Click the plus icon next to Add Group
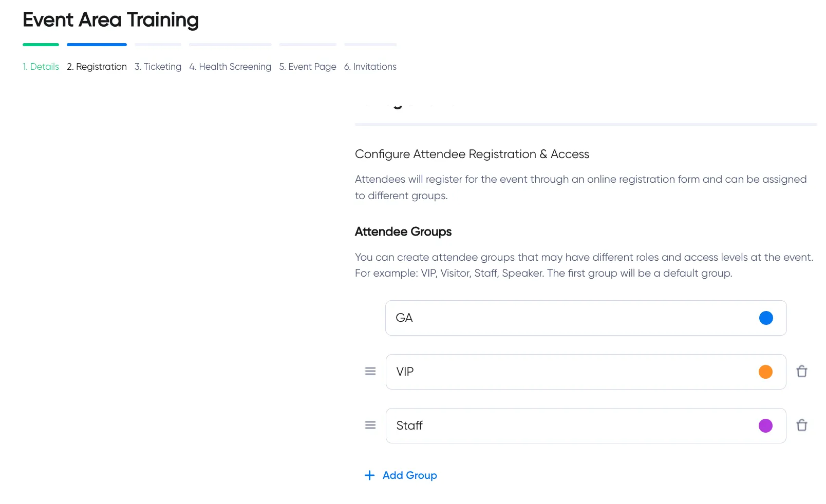Image resolution: width=826 pixels, height=504 pixels. (369, 475)
